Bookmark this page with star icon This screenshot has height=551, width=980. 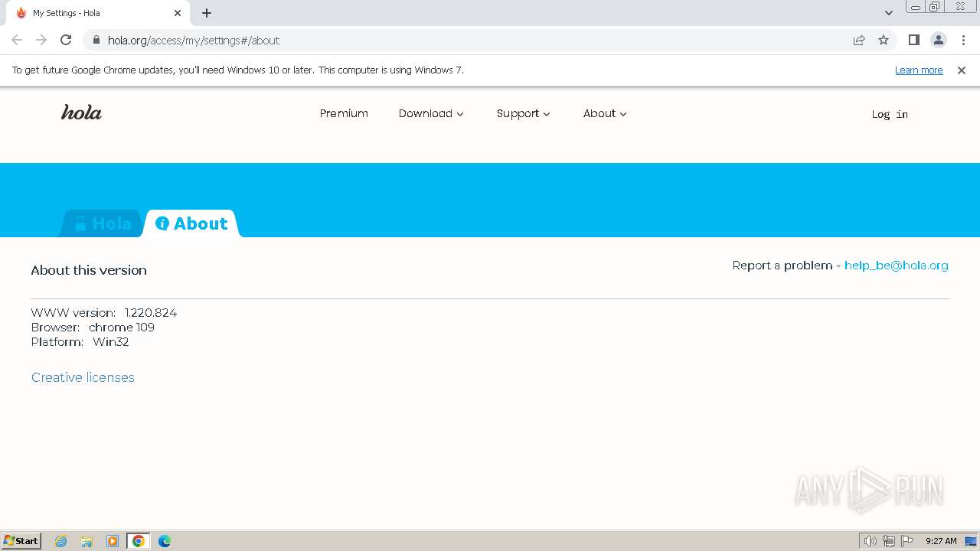pos(884,40)
